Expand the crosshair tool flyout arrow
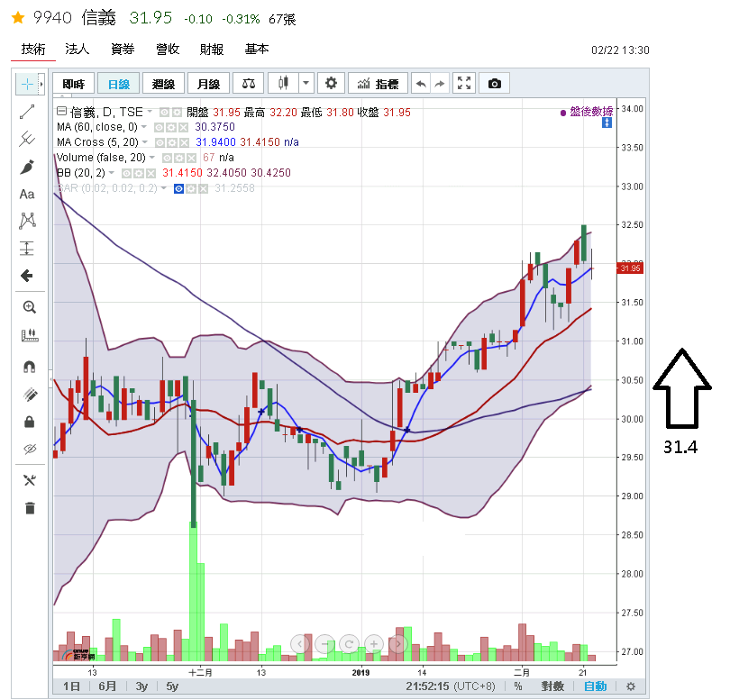 coord(41,85)
